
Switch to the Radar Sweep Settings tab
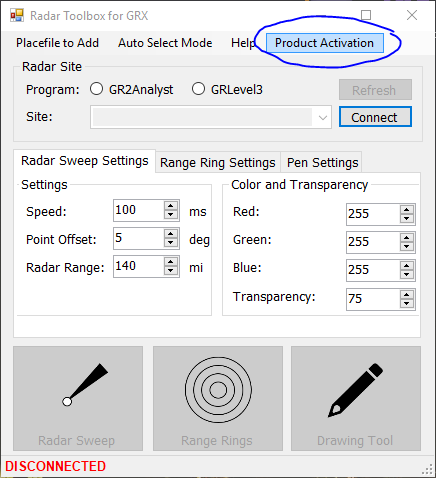point(85,161)
